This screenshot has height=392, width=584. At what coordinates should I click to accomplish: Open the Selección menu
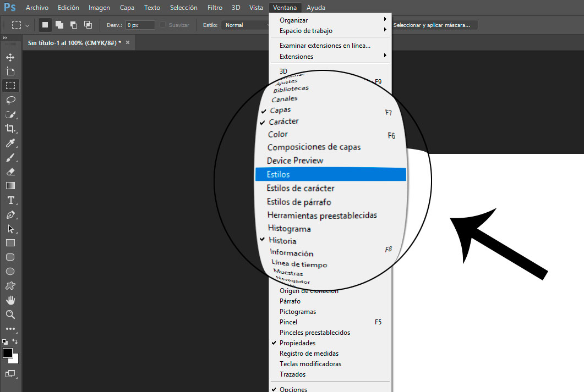click(184, 8)
